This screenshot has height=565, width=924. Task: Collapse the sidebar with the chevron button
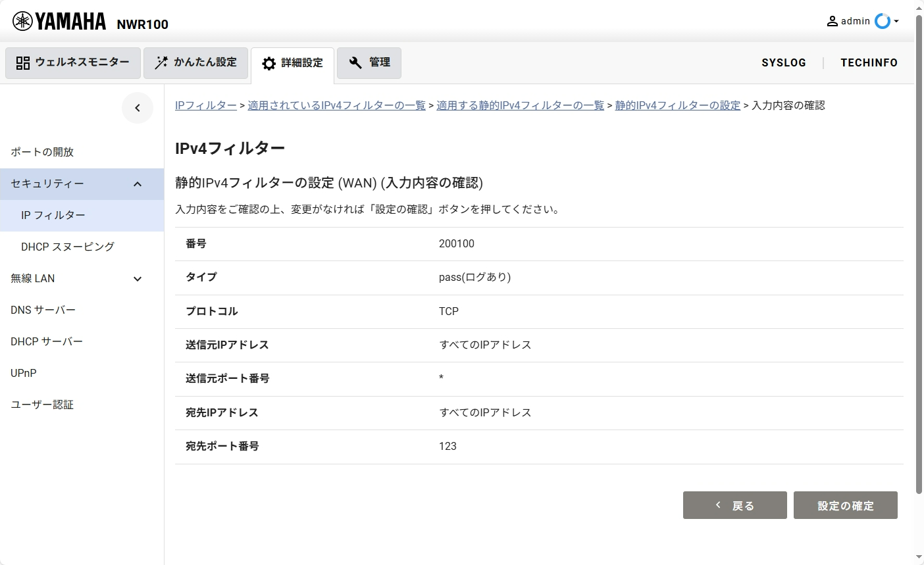pyautogui.click(x=138, y=108)
